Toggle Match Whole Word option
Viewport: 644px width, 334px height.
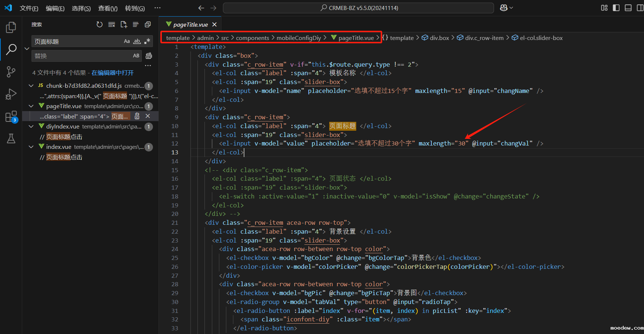pos(137,41)
